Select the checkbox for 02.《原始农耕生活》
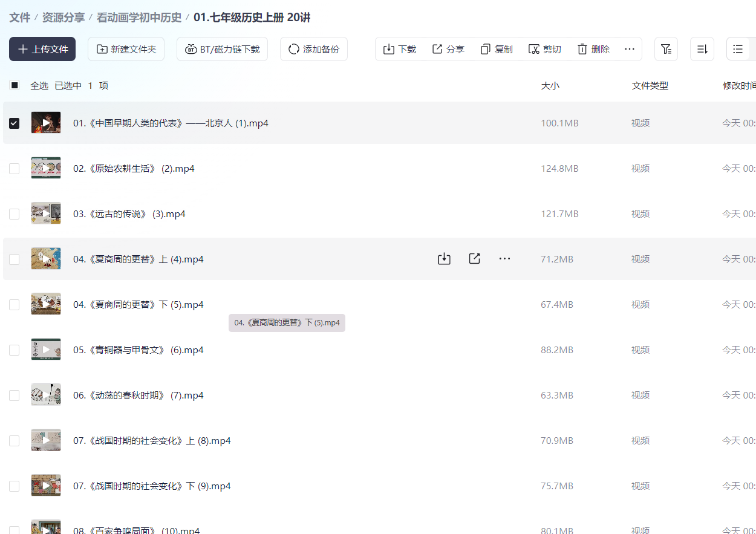Screen dimensions: 756x534 (14, 168)
